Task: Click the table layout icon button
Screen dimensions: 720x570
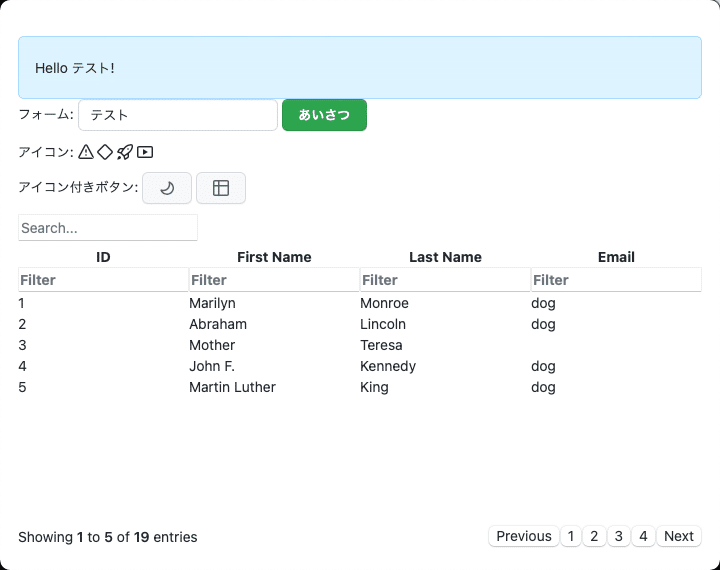Action: [221, 188]
